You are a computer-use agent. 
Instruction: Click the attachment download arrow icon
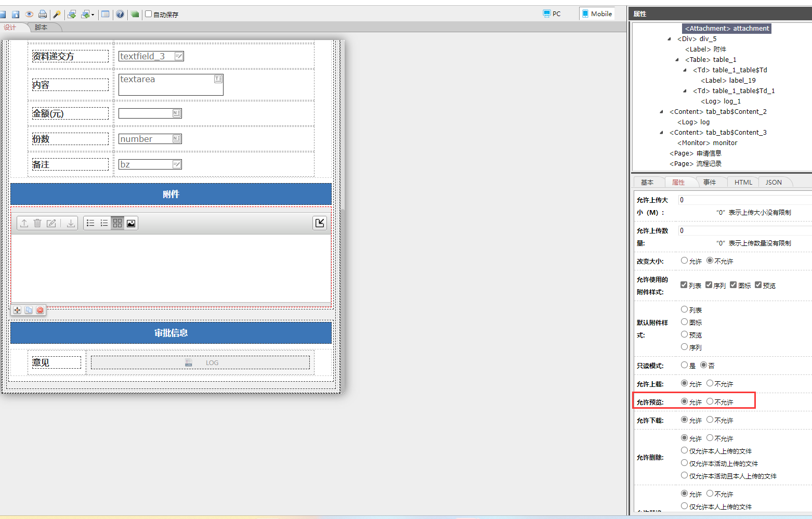click(71, 223)
